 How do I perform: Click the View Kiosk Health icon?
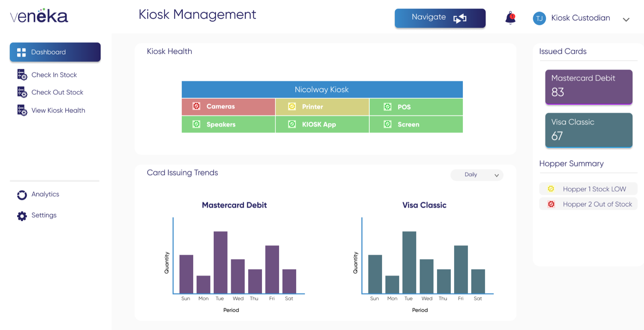[22, 110]
